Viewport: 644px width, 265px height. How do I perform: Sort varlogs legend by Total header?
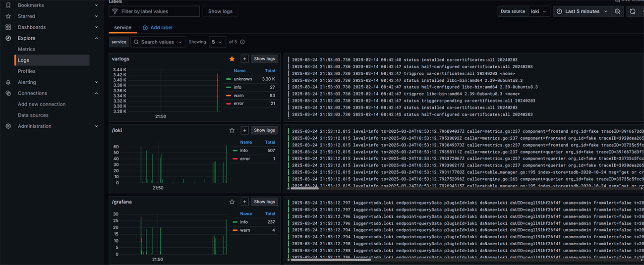click(270, 71)
